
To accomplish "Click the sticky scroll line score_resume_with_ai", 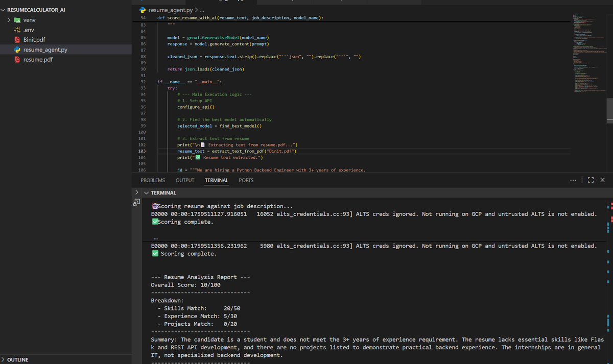I will [x=240, y=17].
